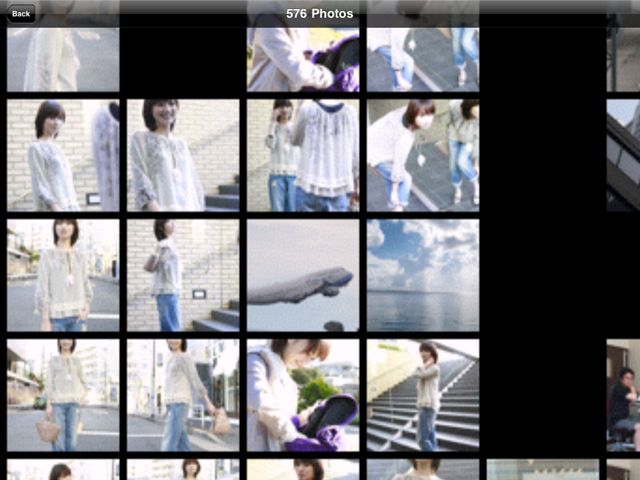Open thumbnail of woman side view brick wall
Screen dimensions: 640x480
coord(183,276)
